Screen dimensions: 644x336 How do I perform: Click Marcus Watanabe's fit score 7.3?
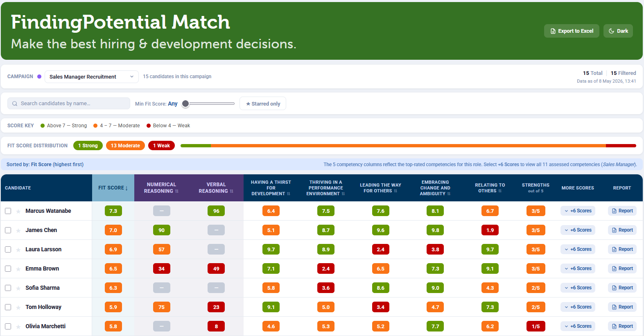pos(113,211)
